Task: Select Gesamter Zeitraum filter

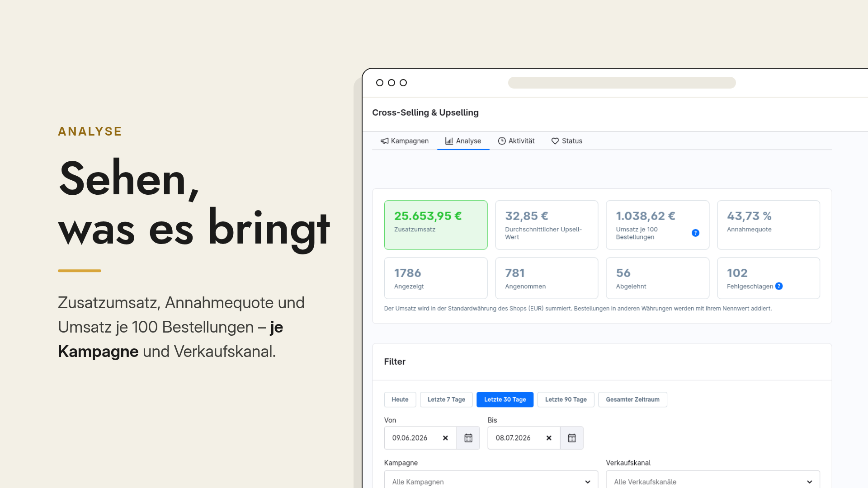Action: point(632,399)
